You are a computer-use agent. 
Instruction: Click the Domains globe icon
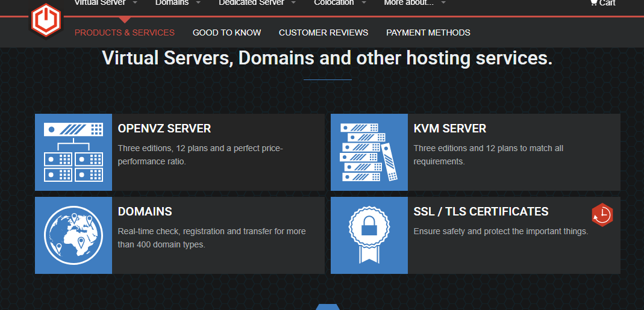click(73, 235)
